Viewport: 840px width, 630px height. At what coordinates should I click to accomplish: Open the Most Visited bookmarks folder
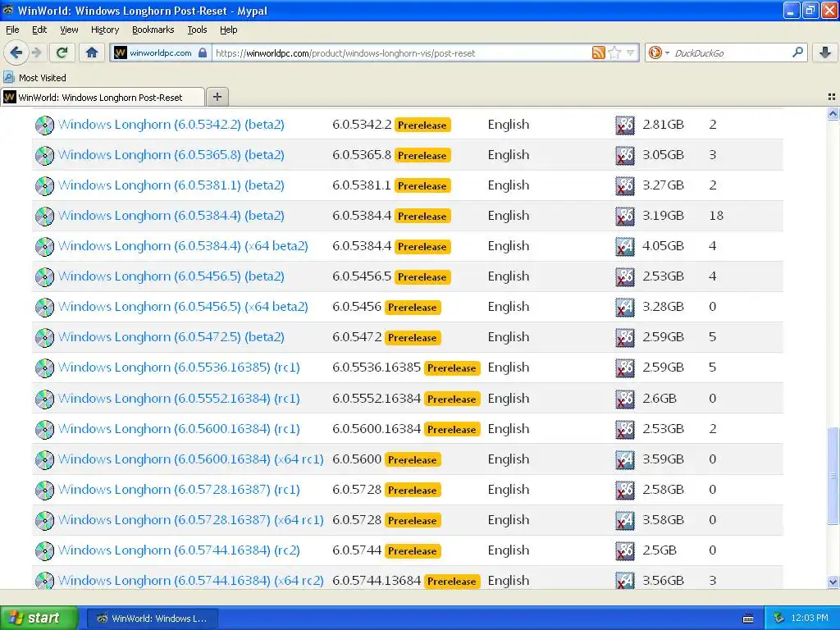point(35,78)
